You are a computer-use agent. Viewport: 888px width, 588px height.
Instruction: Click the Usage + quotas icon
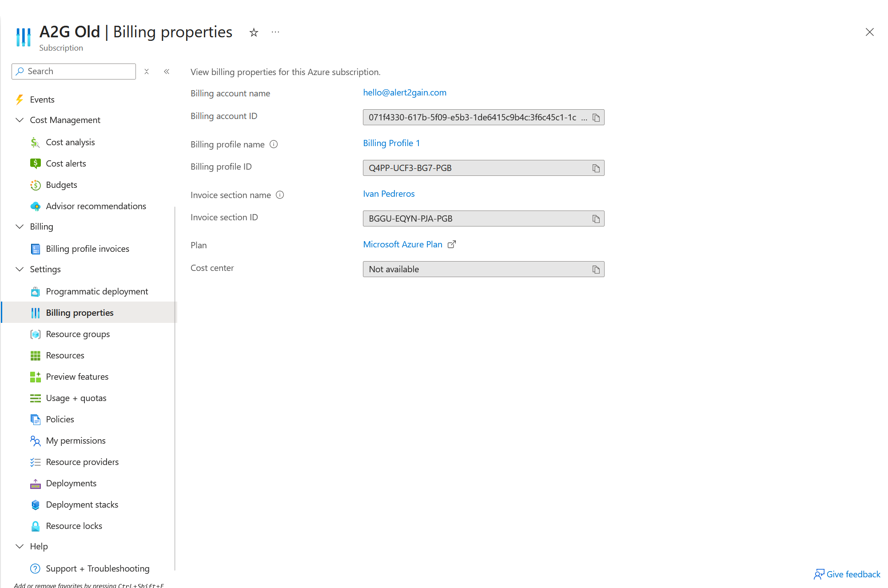click(x=36, y=398)
